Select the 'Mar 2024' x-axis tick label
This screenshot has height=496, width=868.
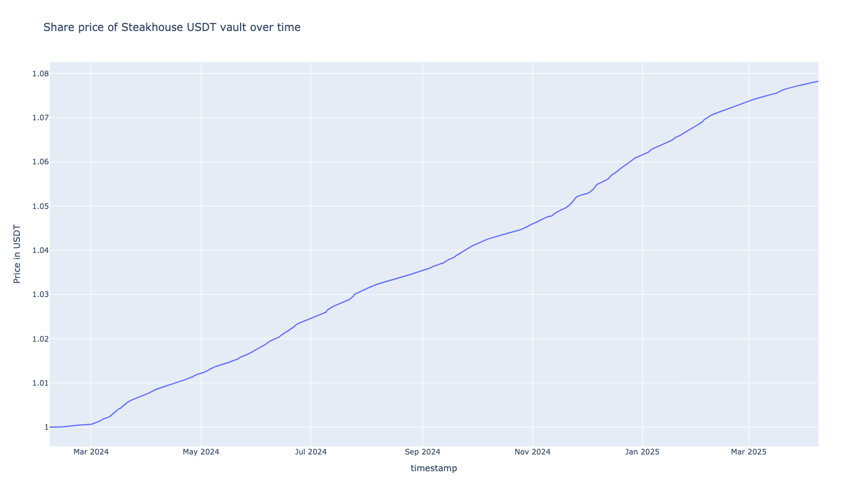91,452
